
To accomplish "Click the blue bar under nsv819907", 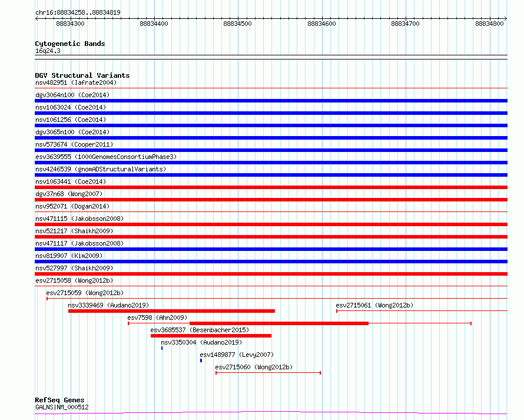I will 271,262.
